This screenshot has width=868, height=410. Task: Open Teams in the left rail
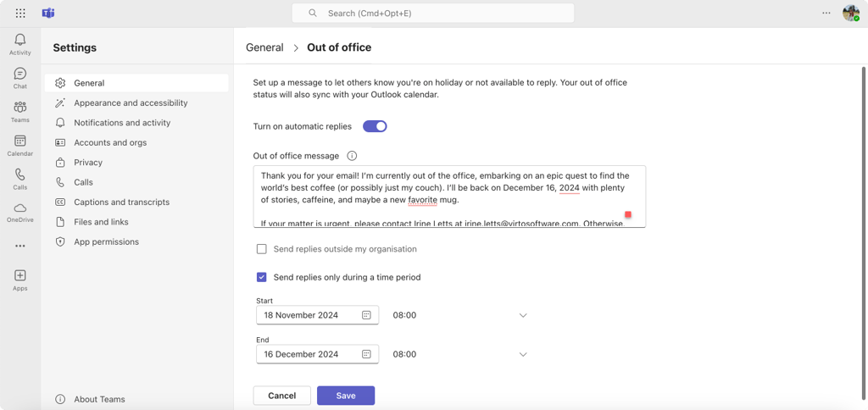(x=20, y=112)
